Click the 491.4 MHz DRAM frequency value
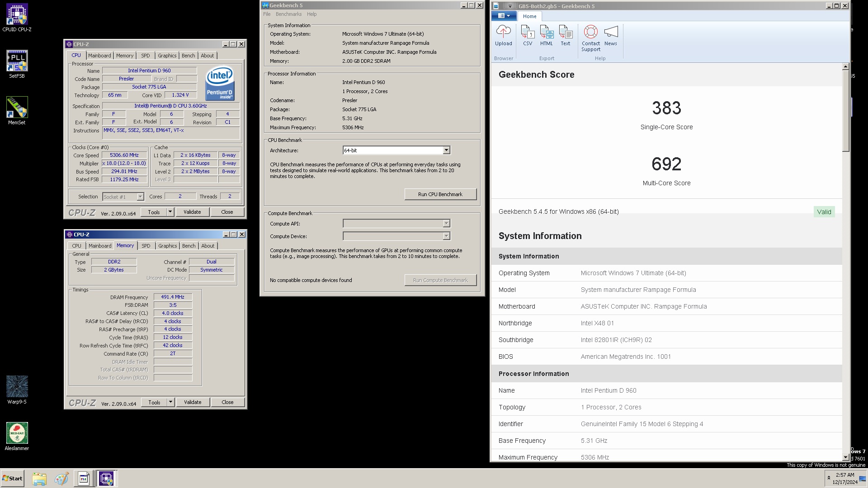 (173, 297)
